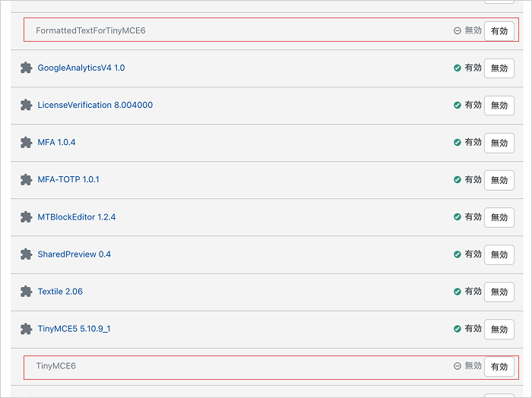This screenshot has width=532, height=398.
Task: Enable the FormattedTextForTinyMCE6 plugin with 有効
Action: [x=499, y=31]
